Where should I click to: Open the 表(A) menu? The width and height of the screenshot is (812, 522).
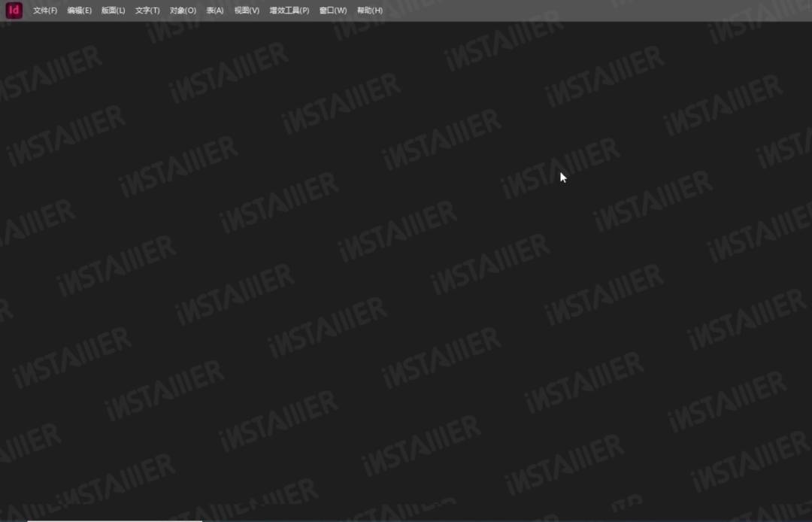click(x=215, y=11)
